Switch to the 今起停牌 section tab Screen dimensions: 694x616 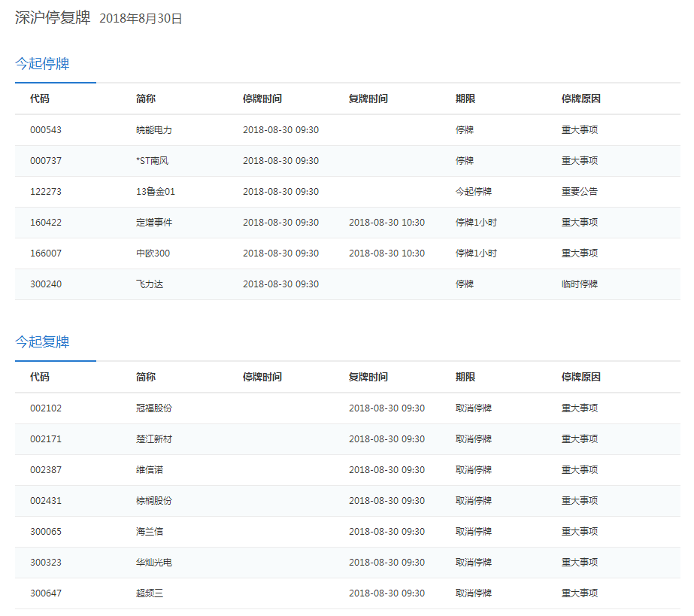pyautogui.click(x=43, y=64)
